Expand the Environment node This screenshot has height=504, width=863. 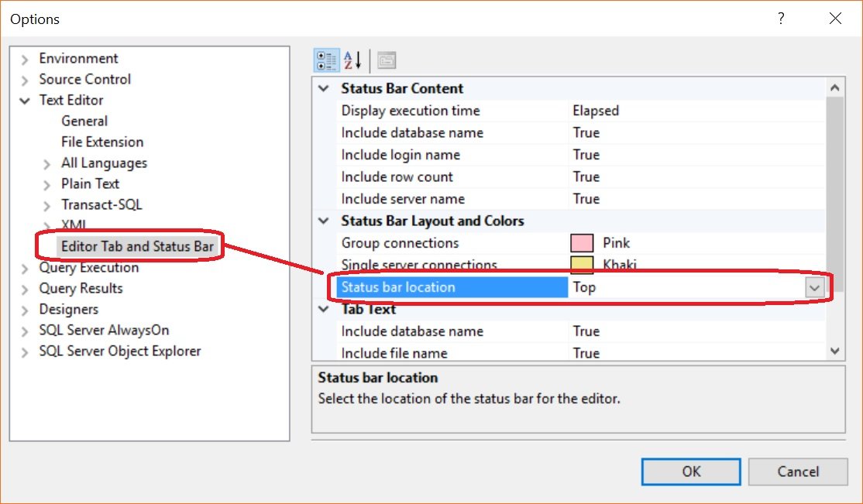tap(24, 59)
